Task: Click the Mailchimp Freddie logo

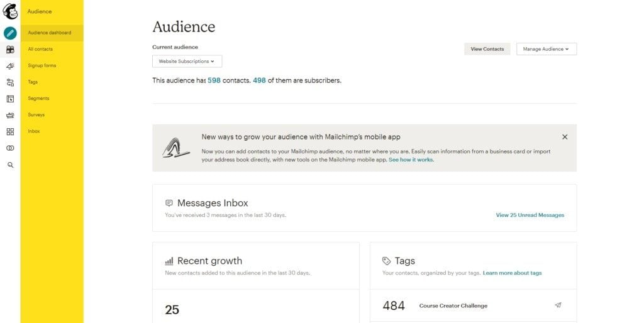Action: tap(10, 11)
